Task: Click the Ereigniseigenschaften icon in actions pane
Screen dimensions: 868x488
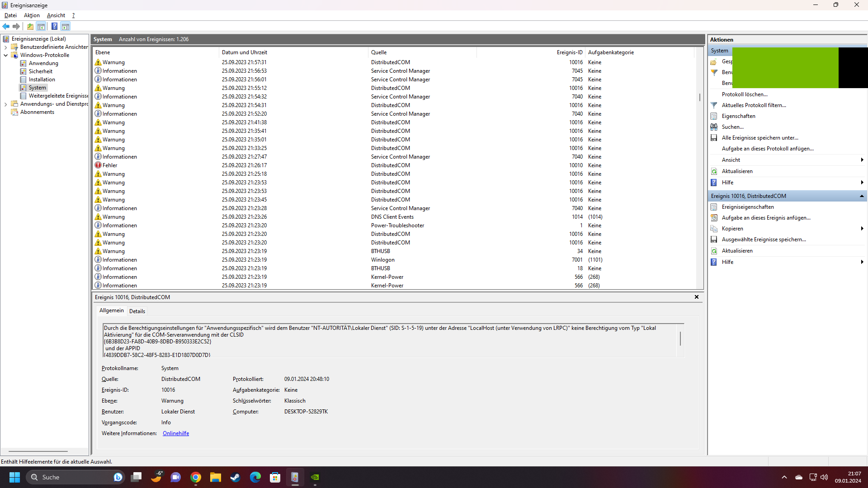Action: (x=714, y=207)
